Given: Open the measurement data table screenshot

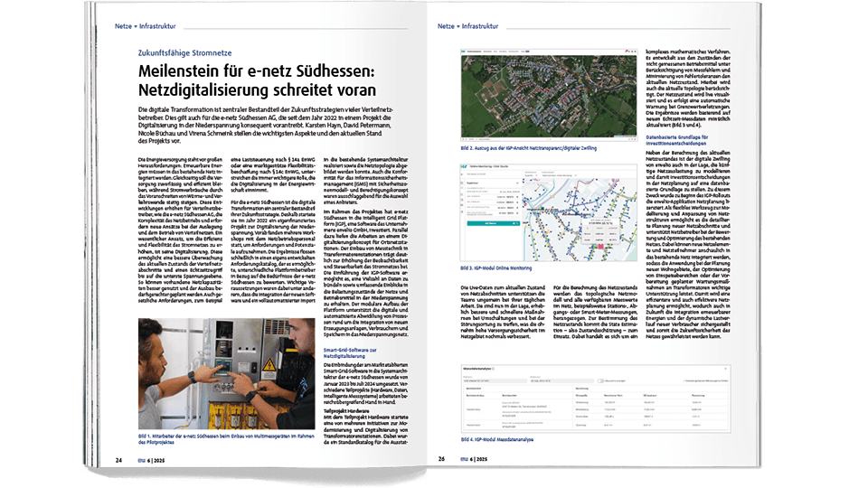Looking at the screenshot, I should 596,399.
